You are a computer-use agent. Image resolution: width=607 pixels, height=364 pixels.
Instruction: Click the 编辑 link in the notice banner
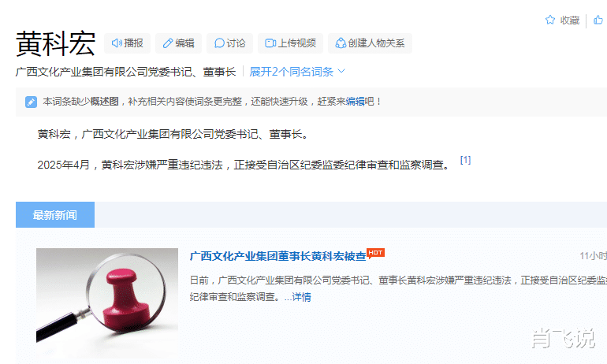[x=355, y=102]
